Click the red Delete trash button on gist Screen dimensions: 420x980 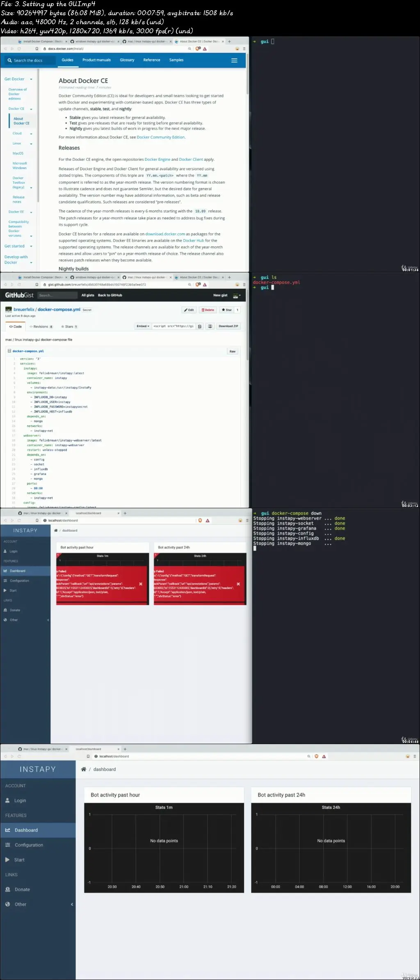pos(208,310)
